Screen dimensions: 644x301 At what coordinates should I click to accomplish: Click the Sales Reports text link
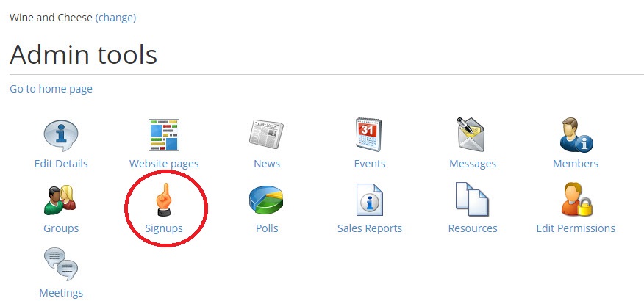(370, 228)
